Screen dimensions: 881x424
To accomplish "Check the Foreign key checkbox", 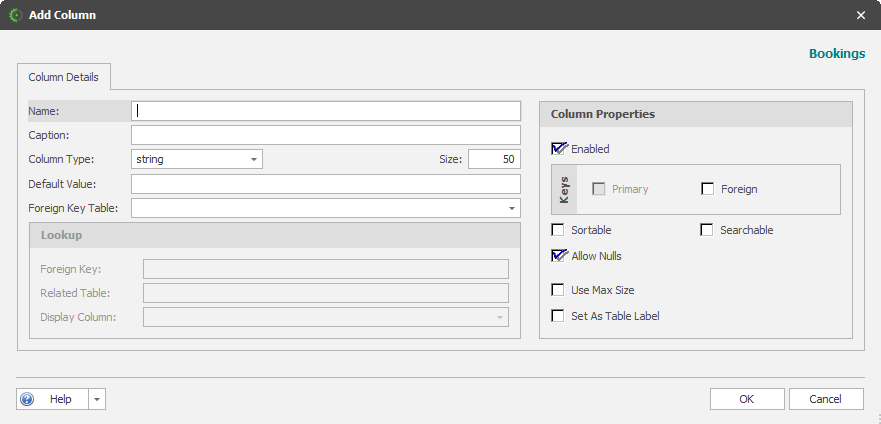I will tap(708, 189).
